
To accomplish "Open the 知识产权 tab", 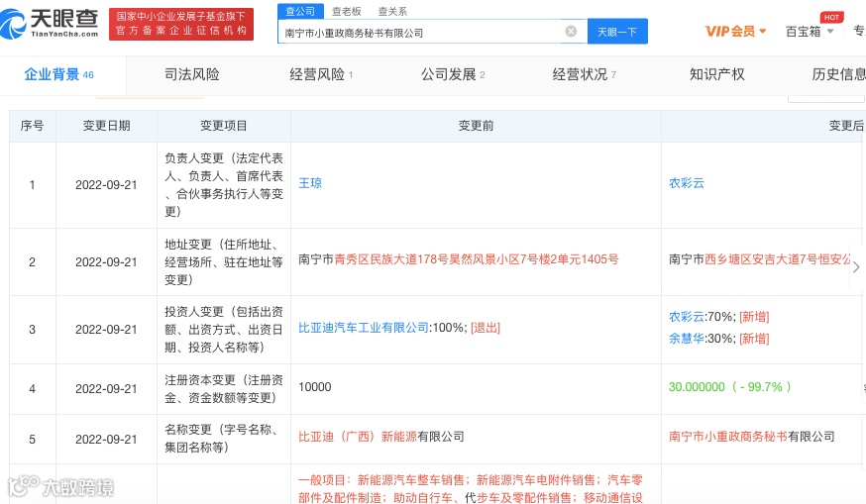I will click(x=717, y=74).
